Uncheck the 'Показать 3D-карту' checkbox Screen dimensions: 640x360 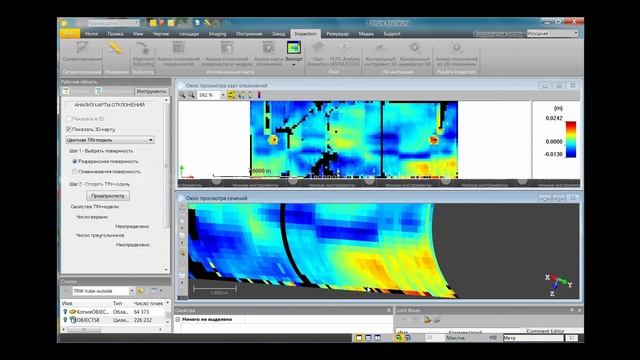pyautogui.click(x=69, y=129)
